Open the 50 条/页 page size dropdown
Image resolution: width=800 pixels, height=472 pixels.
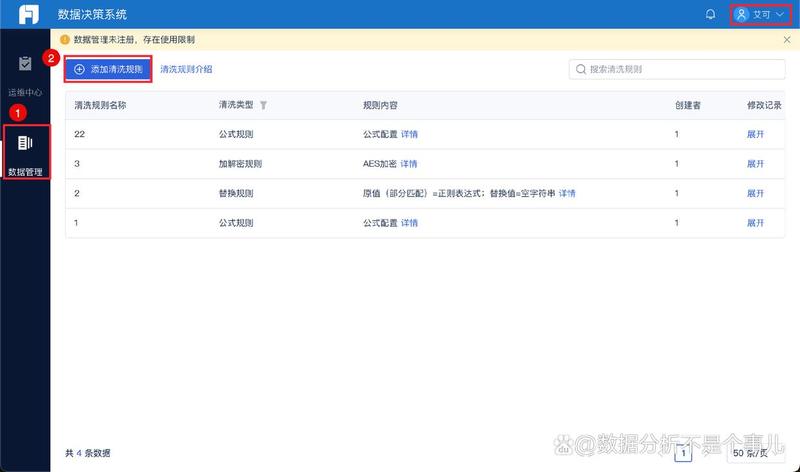[754, 453]
